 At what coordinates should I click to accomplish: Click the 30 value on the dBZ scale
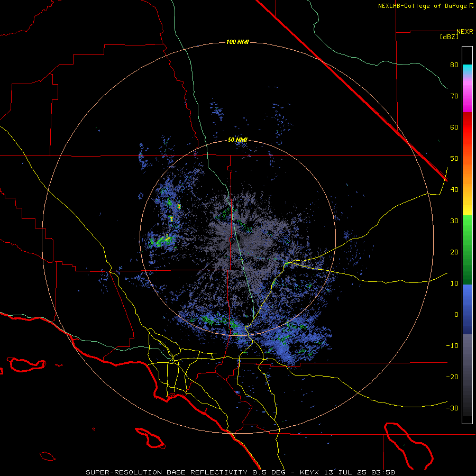pos(454,221)
